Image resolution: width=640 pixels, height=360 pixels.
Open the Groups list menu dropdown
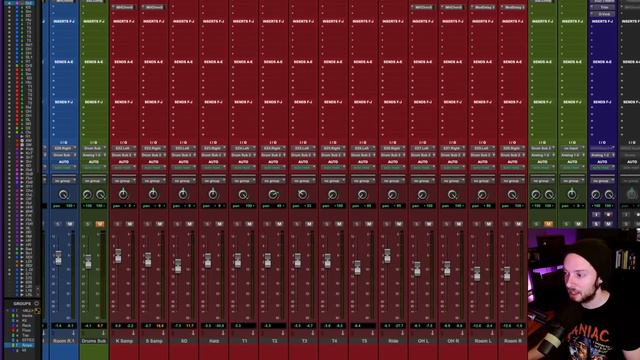pos(37,304)
